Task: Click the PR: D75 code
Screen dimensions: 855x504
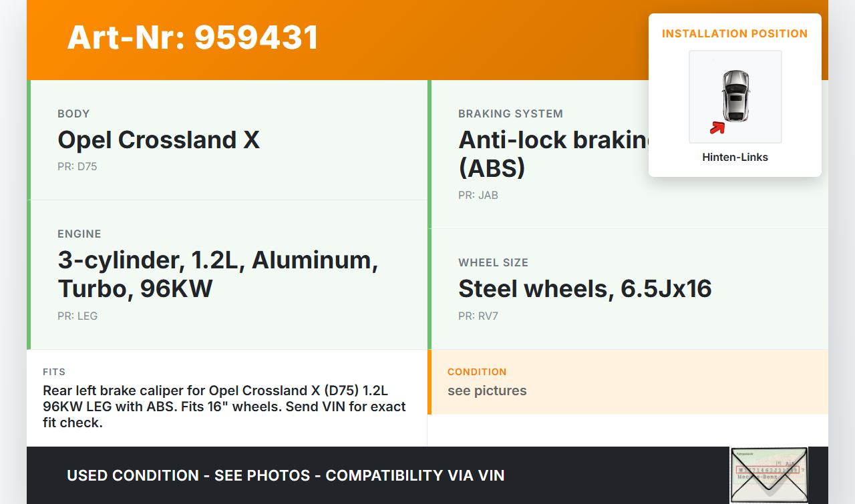Action: 77,167
